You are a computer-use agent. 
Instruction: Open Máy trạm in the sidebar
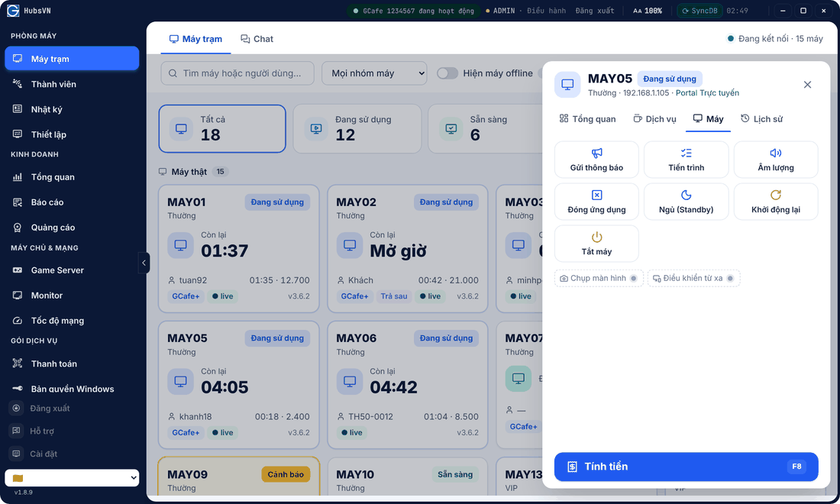click(x=72, y=58)
